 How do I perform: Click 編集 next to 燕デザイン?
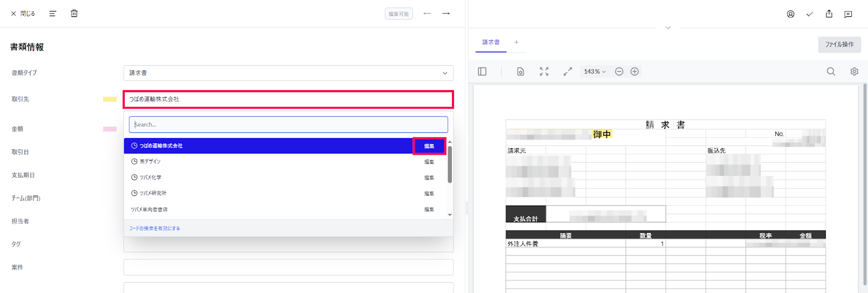pos(429,162)
